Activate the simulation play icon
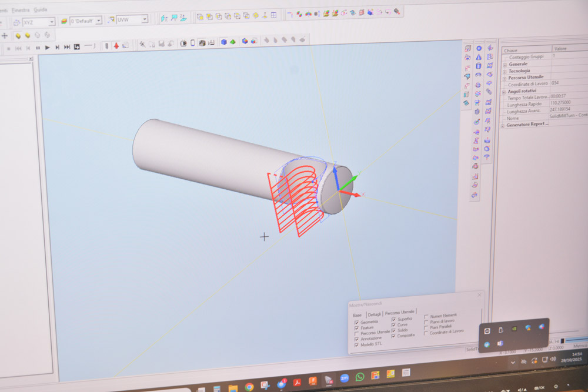Viewport: 588px width, 392px height. click(48, 48)
